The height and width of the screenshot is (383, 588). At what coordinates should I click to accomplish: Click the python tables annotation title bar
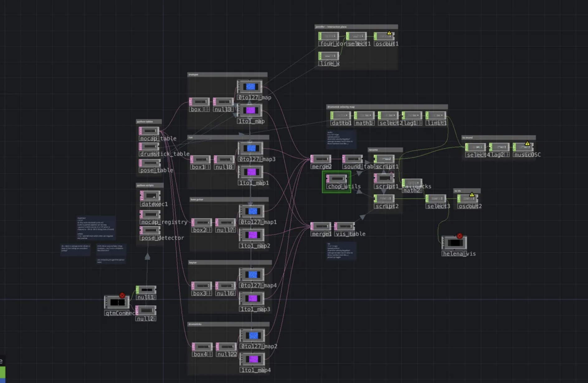pyautogui.click(x=149, y=122)
